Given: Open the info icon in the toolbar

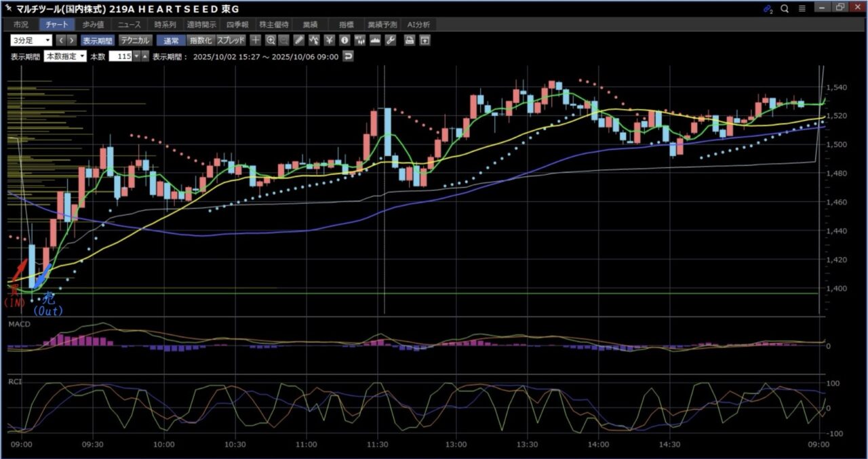Looking at the screenshot, I should (344, 40).
